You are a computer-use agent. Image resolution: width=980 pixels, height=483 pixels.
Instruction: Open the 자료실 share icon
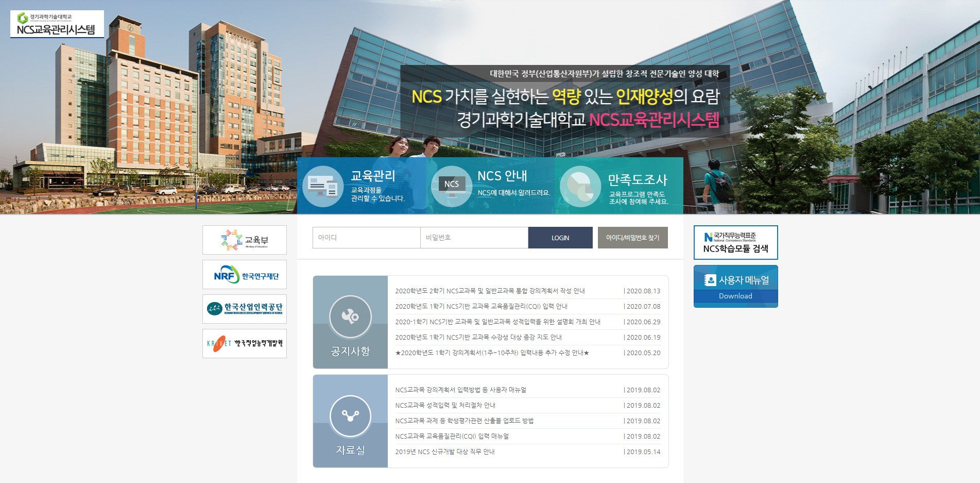click(x=350, y=416)
